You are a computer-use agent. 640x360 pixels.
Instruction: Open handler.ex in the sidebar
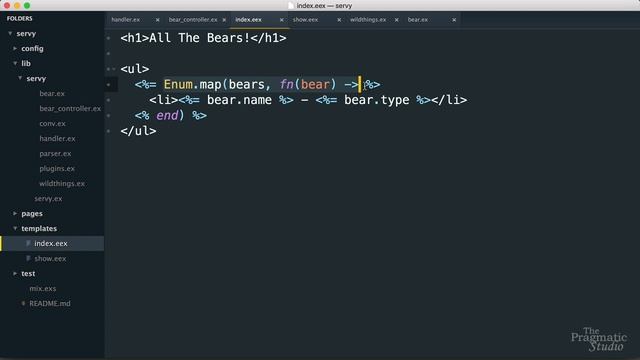tap(57, 138)
